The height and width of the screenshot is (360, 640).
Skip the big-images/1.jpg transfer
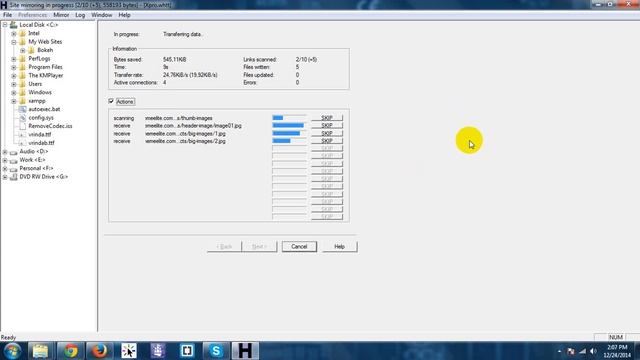coord(327,133)
